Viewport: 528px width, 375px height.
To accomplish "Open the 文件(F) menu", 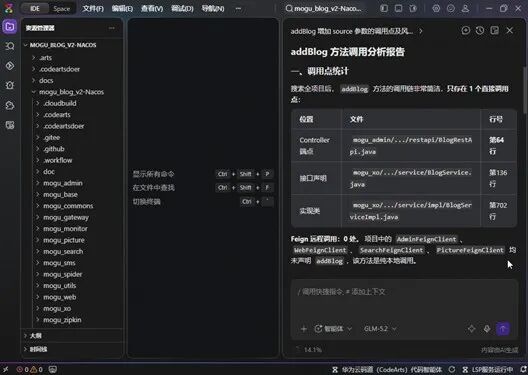I will coord(93,8).
